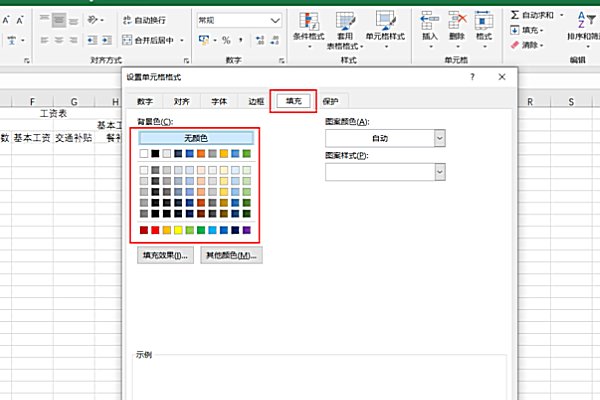
Task: Open 条件格式 conditional formatting
Action: (x=309, y=30)
